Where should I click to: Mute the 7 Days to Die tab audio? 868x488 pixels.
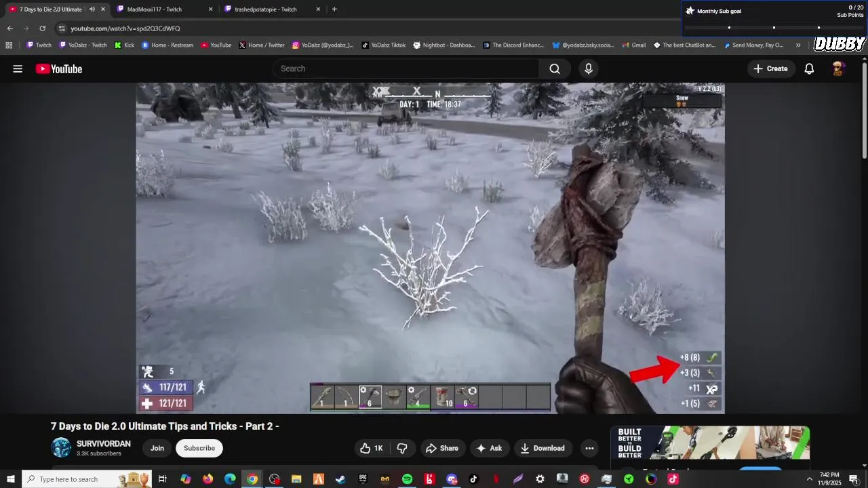tap(92, 9)
